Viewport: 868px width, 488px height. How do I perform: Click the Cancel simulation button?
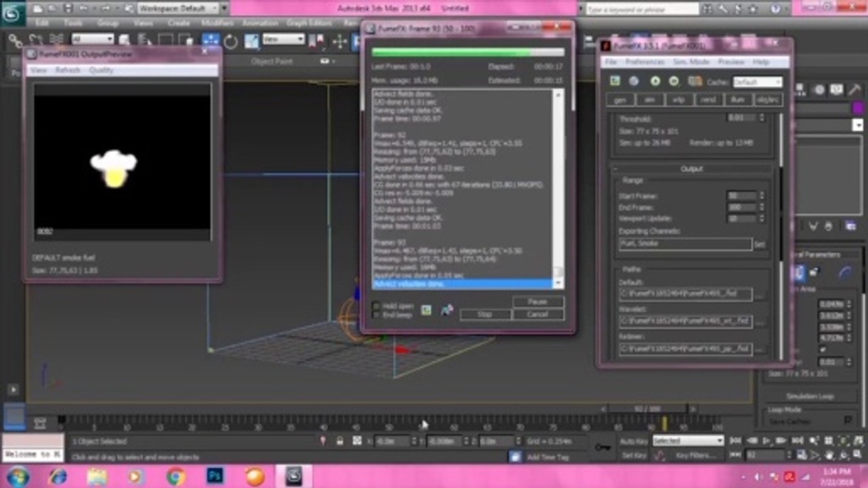pyautogui.click(x=538, y=314)
